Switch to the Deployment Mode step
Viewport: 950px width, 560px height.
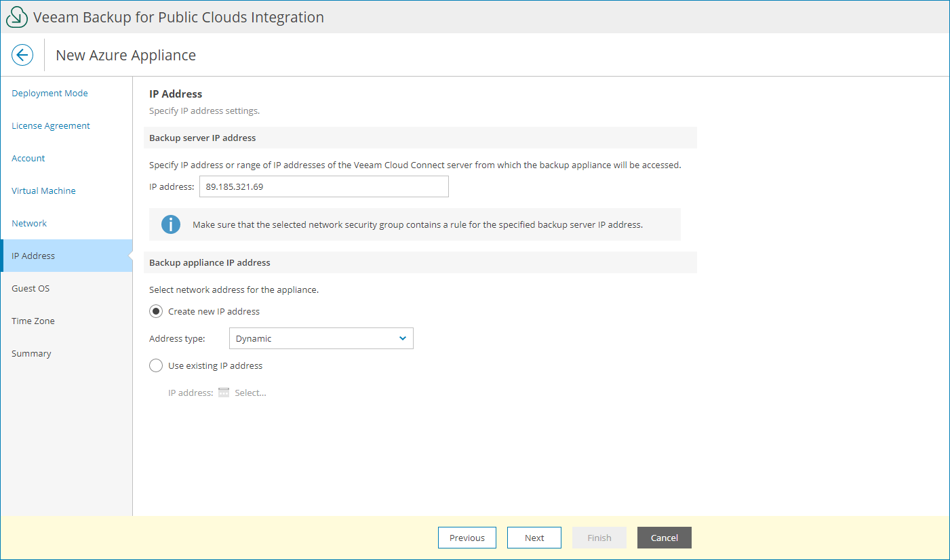coord(50,93)
